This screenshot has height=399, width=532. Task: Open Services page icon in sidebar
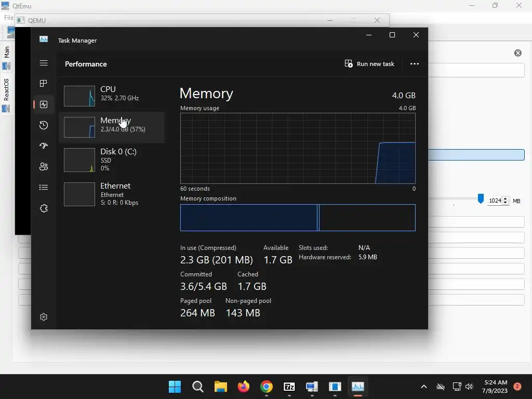pyautogui.click(x=44, y=208)
